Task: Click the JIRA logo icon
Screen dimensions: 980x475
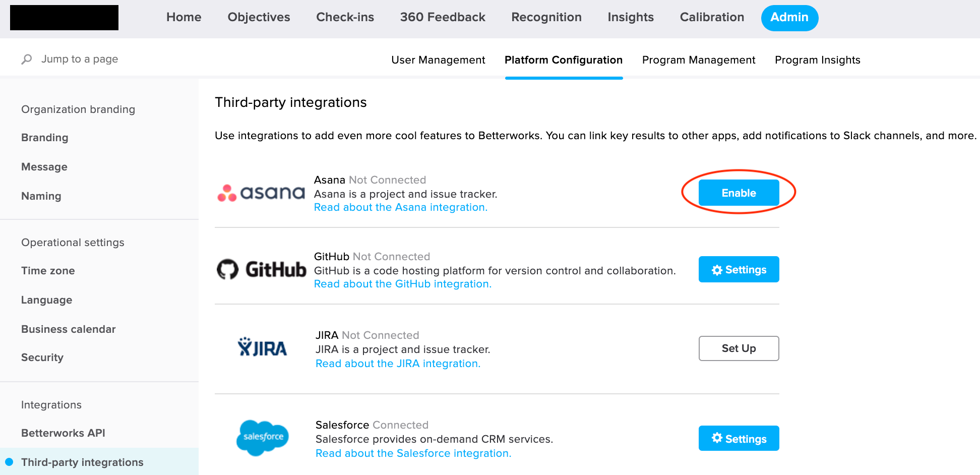Action: [262, 347]
